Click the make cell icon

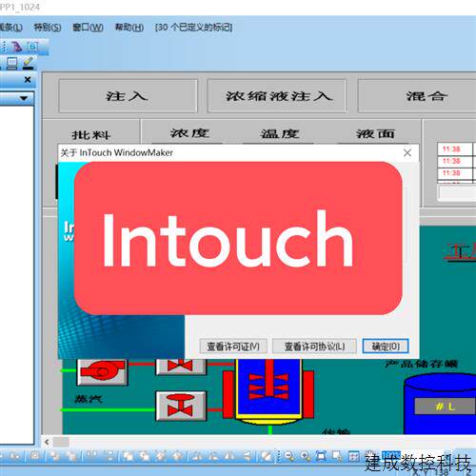(161, 456)
